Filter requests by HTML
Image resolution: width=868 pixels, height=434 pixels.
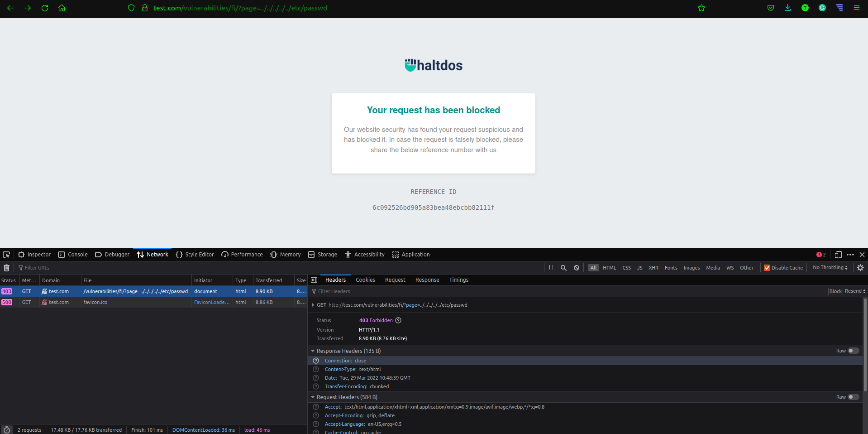(x=609, y=268)
